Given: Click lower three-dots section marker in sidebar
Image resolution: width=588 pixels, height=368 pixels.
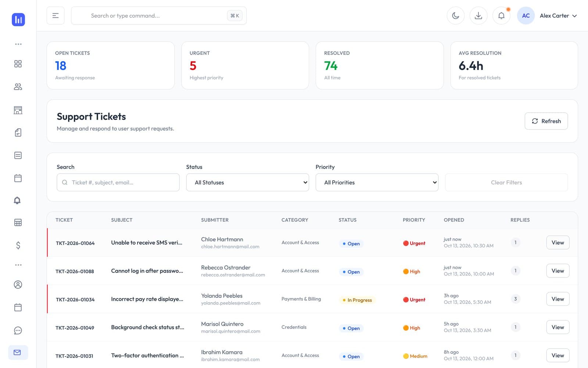Looking at the screenshot, I should click(18, 265).
